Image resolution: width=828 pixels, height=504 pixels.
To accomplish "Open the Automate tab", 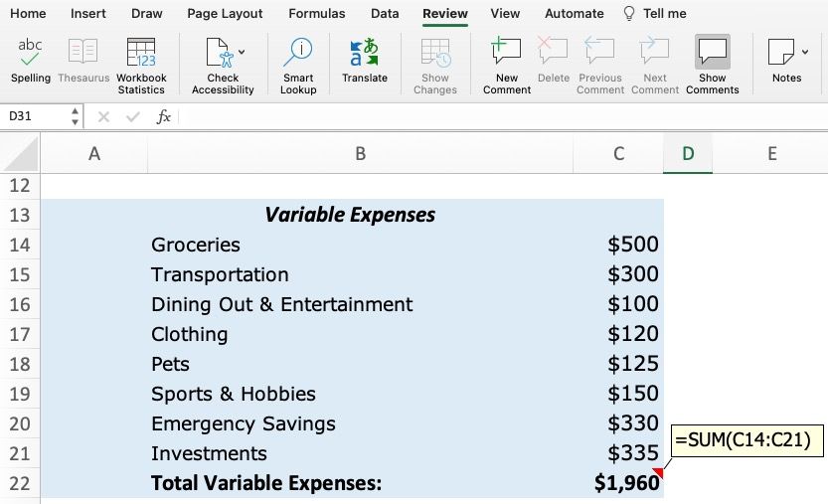I will pos(575,14).
